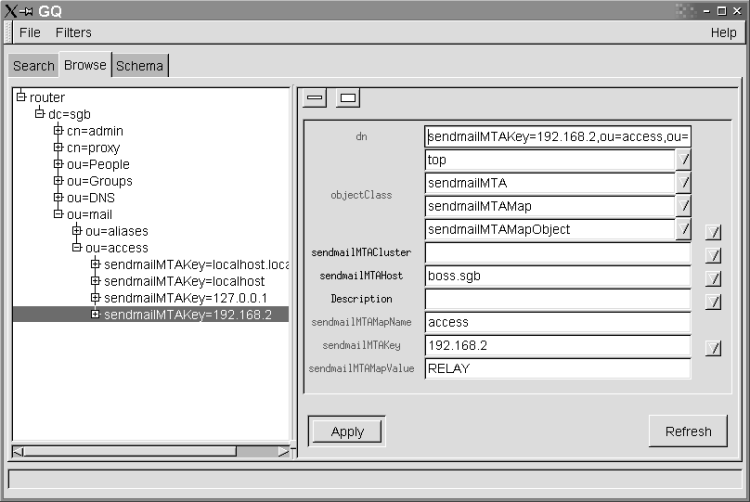Open the Filters menu
Viewport: 750px width, 502px height.
[73, 32]
